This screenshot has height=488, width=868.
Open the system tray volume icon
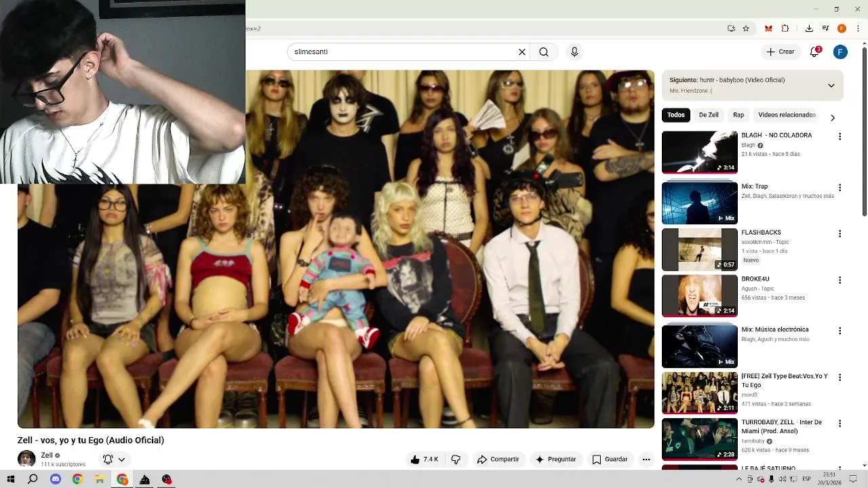(783, 479)
